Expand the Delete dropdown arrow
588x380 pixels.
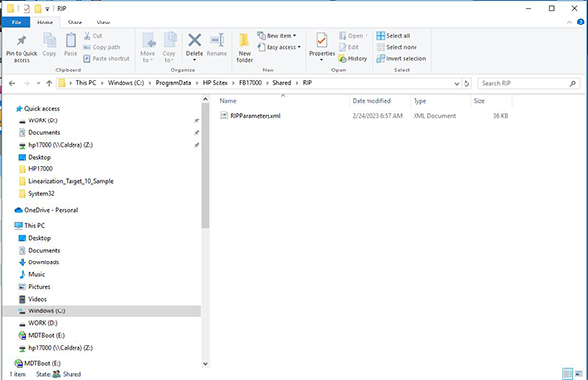195,60
